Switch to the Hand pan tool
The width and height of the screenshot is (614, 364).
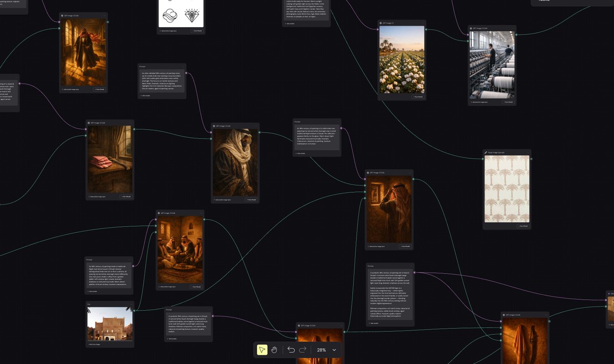pos(274,350)
